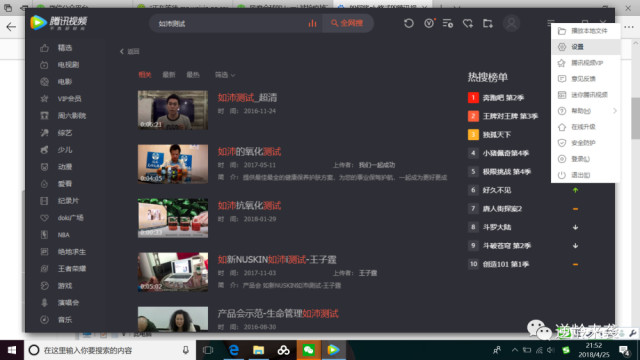640x360 pixels.
Task: Open watch history clock icon in top bar
Action: click(x=409, y=23)
